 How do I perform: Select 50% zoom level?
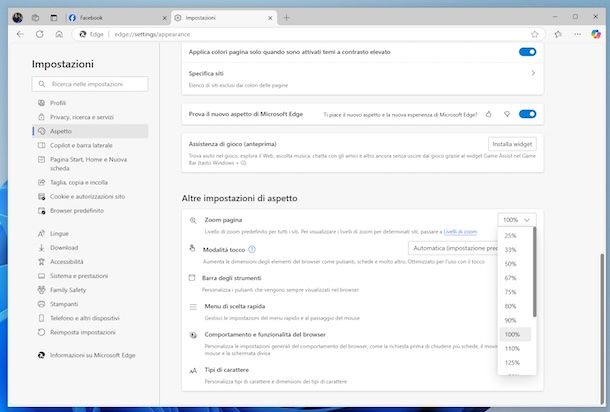(515, 264)
